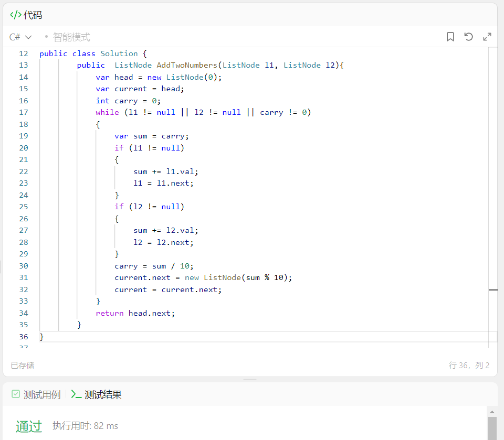Click 'sum += l1.val;' line
This screenshot has height=440, width=504.
click(x=165, y=172)
